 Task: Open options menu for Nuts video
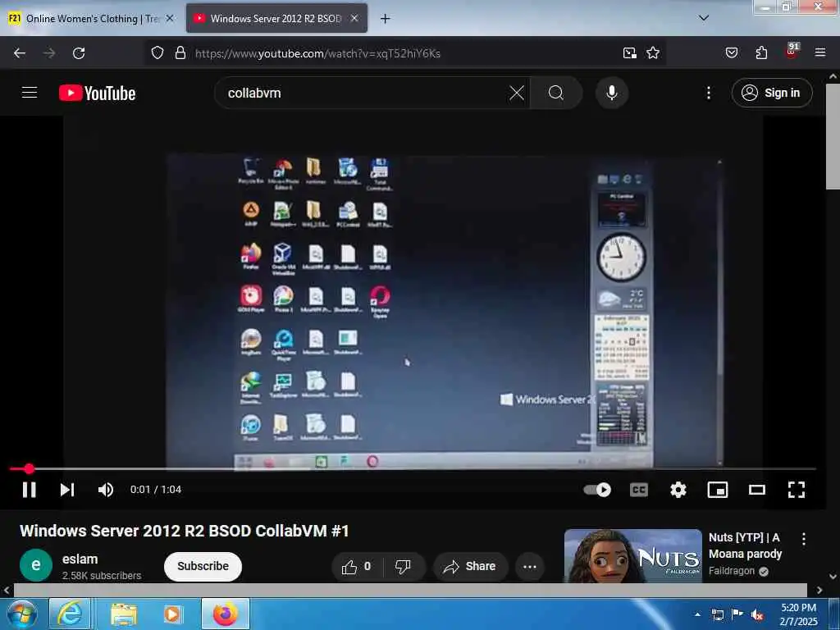click(x=804, y=539)
